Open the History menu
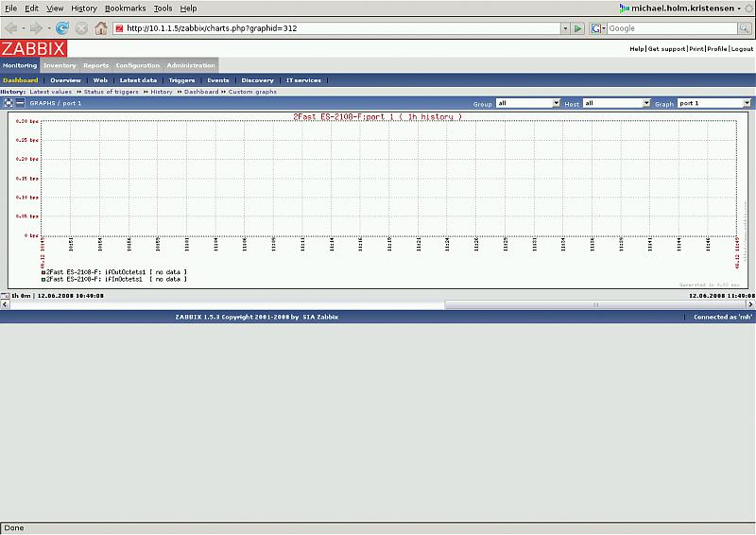 coord(84,9)
